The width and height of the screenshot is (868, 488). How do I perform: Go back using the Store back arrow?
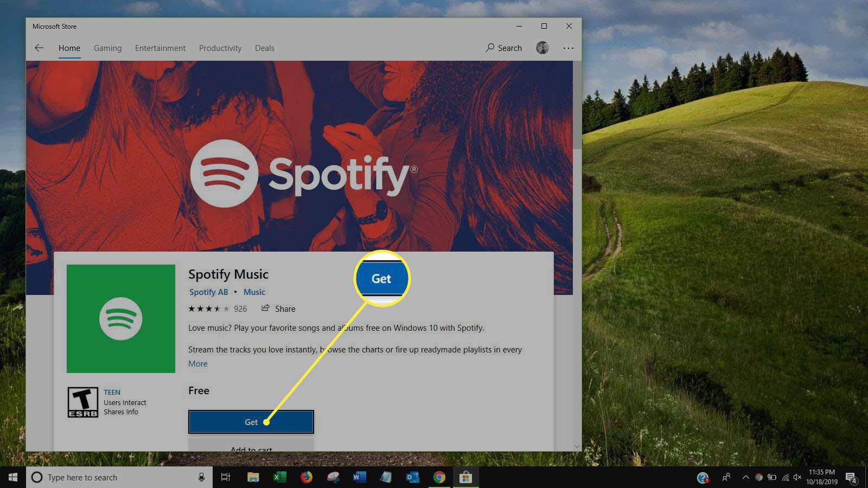pos(39,48)
